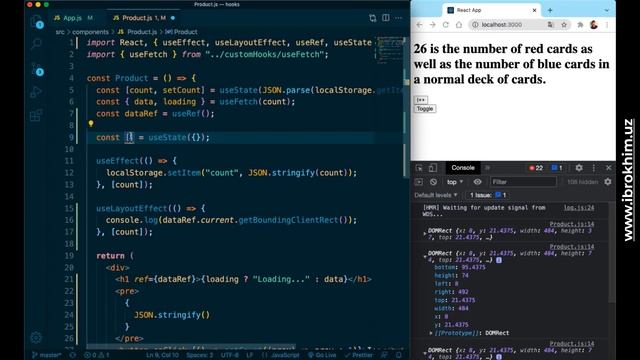Click the Toggle button on the page
This screenshot has width=640, height=360.
424,109
